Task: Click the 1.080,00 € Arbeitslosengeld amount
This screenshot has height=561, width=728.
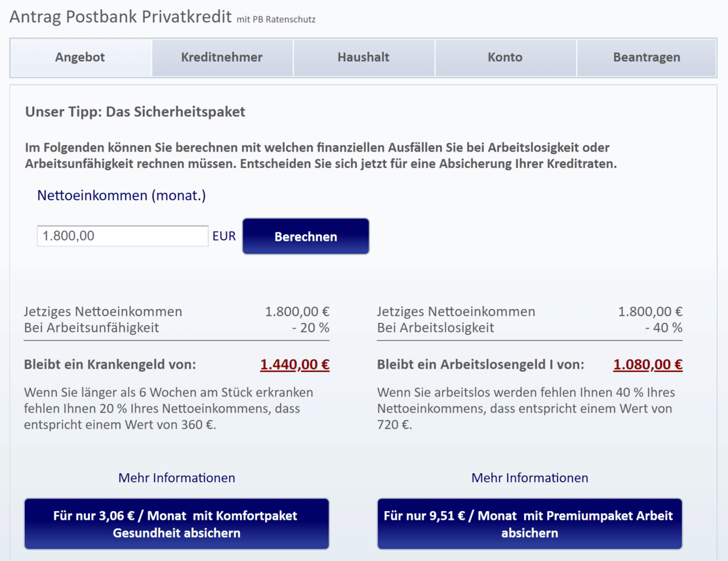Action: [x=648, y=365]
